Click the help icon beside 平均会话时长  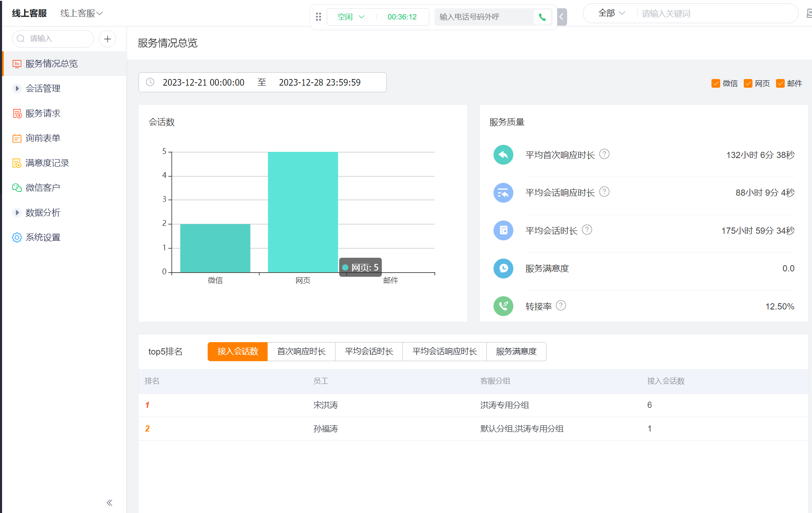point(587,230)
